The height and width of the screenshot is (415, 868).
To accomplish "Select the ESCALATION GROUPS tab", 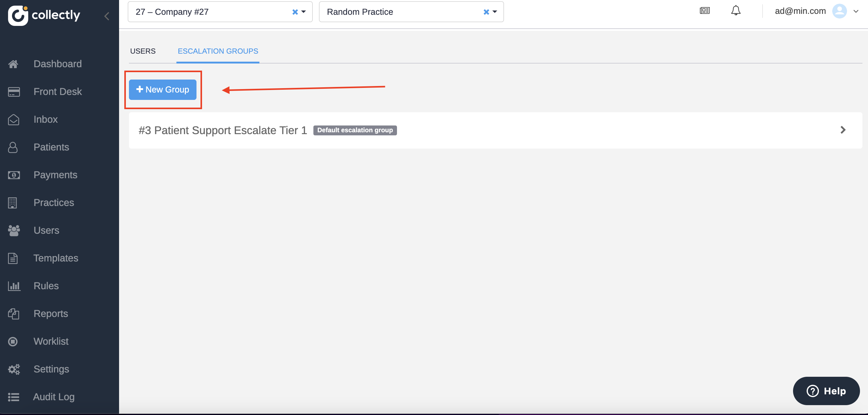I will [218, 51].
